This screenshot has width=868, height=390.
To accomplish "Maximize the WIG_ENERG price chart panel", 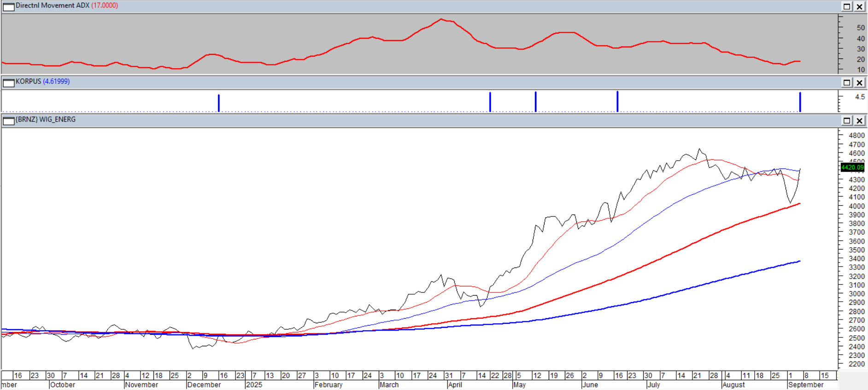I will pos(847,121).
